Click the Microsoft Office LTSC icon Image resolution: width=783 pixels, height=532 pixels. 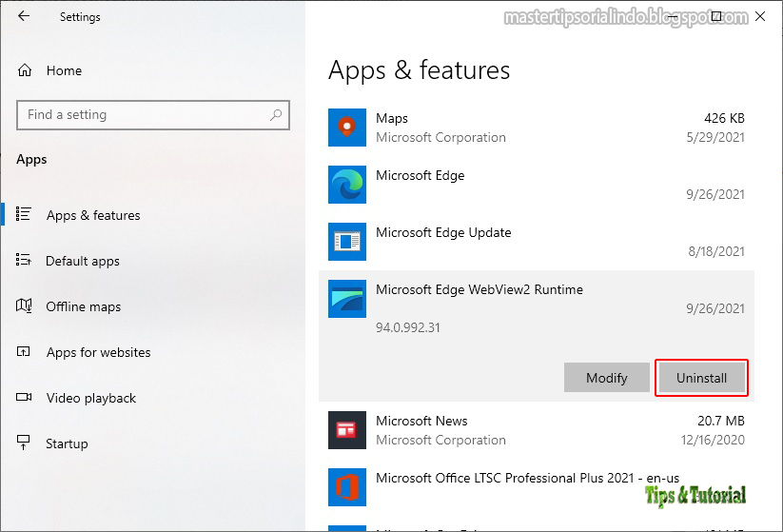tap(347, 487)
